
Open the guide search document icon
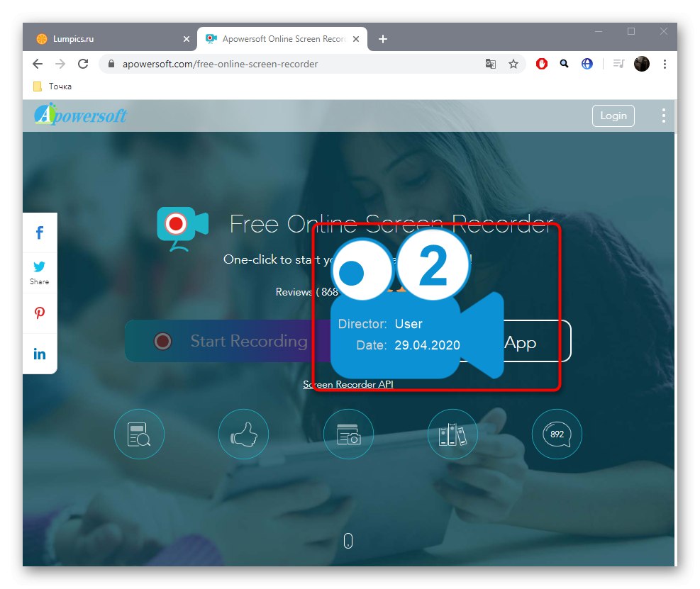[139, 434]
